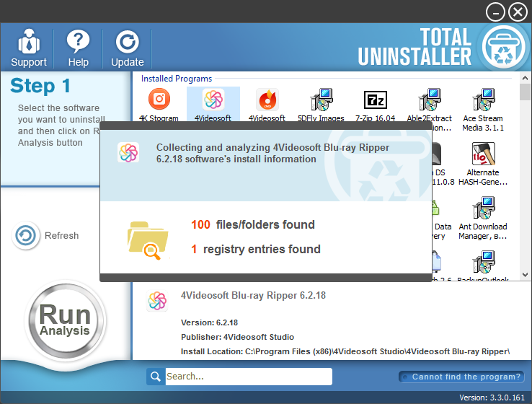
Task: Click the Refresh circular arrow icon
Action: [x=25, y=236]
